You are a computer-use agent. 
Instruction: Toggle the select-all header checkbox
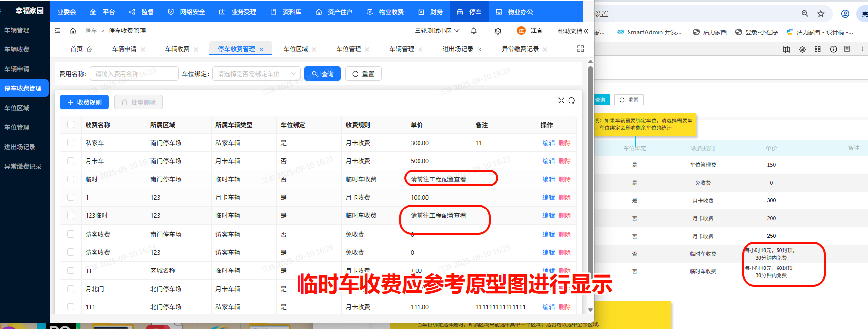coord(71,125)
